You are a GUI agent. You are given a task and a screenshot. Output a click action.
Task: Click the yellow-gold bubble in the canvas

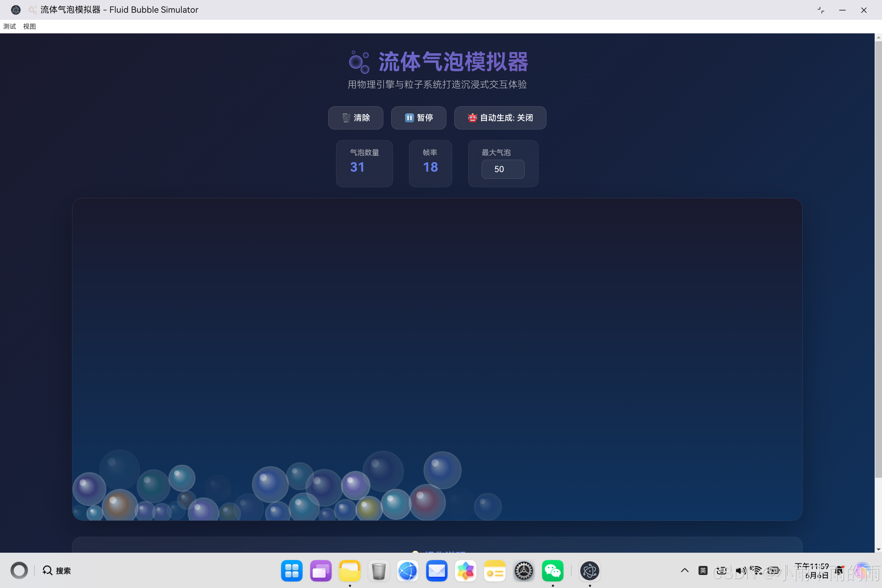[x=369, y=509]
